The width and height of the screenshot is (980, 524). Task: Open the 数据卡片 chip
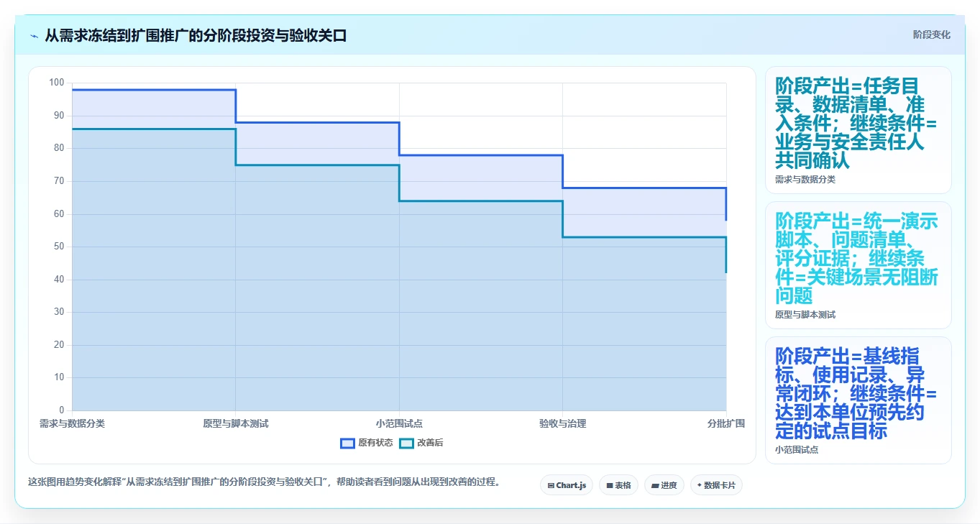pos(716,485)
